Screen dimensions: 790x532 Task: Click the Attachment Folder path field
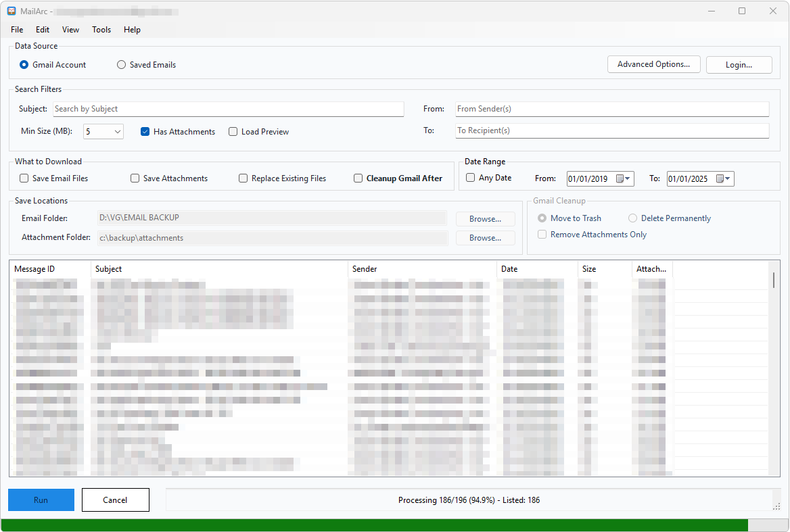click(272, 238)
